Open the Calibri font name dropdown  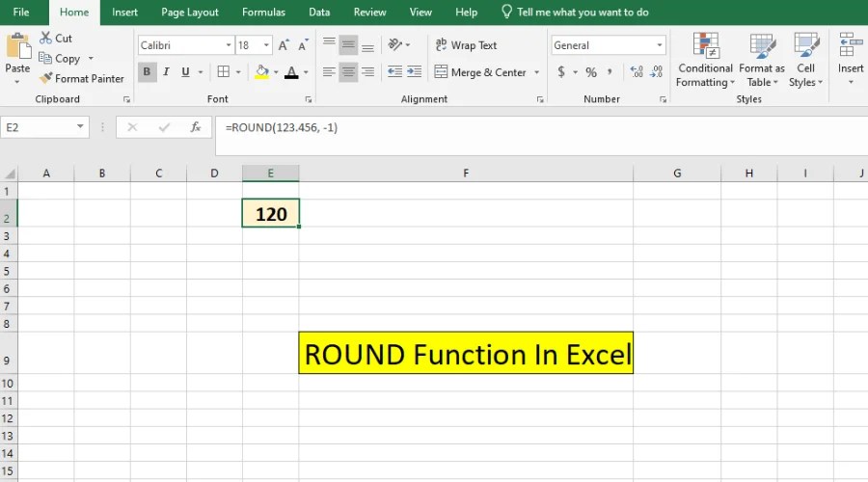[228, 45]
